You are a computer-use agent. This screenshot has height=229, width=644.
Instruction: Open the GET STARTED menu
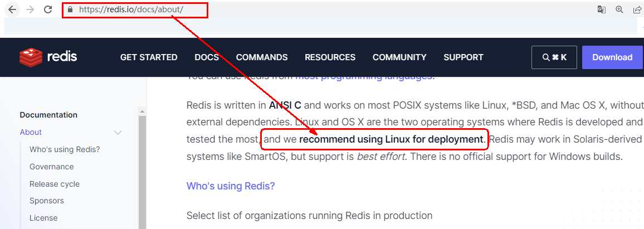[149, 57]
